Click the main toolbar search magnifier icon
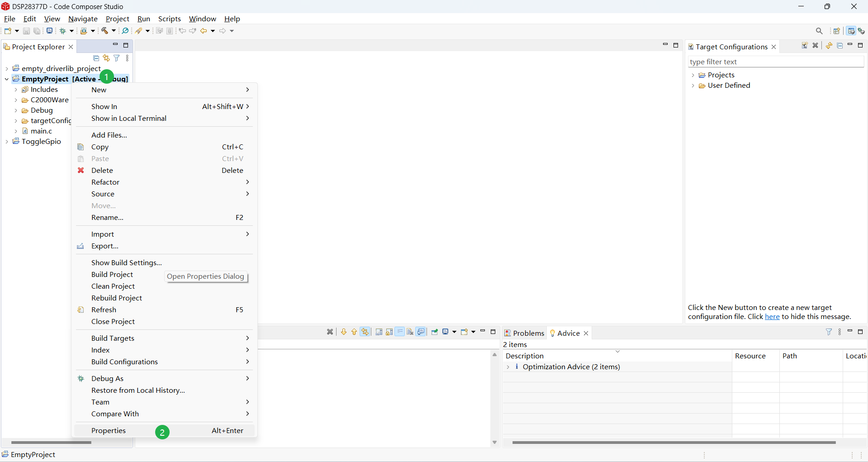This screenshot has height=462, width=868. click(x=819, y=31)
